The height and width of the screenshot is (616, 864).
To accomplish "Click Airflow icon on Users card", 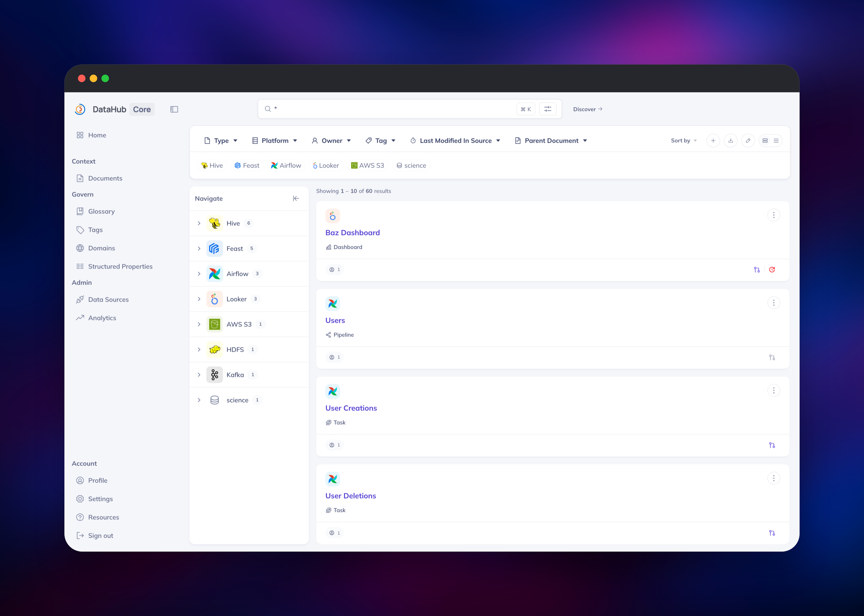I will click(333, 304).
